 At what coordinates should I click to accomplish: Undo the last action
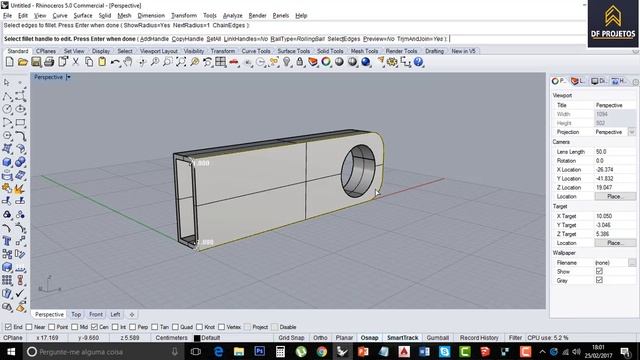[115, 62]
